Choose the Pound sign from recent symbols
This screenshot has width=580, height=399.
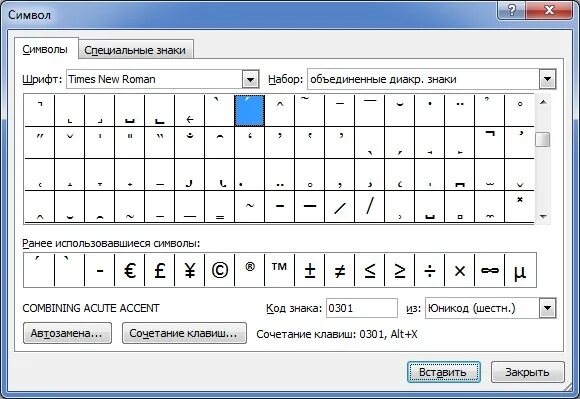[x=159, y=270]
